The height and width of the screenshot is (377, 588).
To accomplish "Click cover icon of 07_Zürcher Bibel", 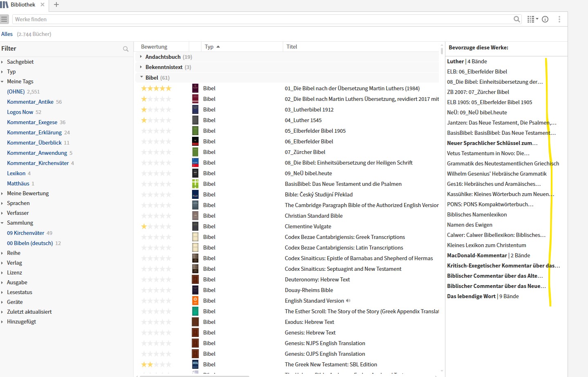I will 195,152.
